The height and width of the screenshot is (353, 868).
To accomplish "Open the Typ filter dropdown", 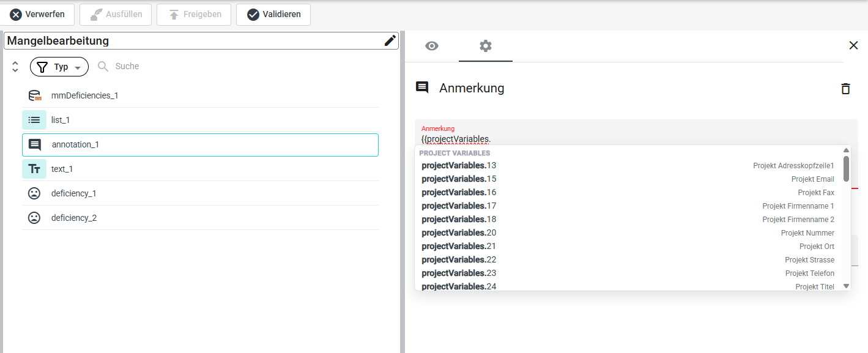I will coord(59,67).
